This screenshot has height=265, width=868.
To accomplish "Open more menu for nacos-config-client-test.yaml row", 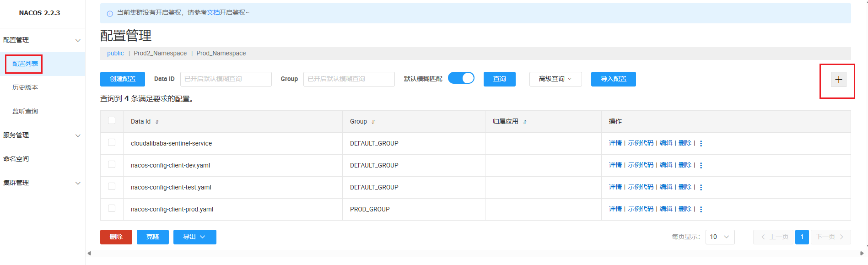I will click(701, 187).
